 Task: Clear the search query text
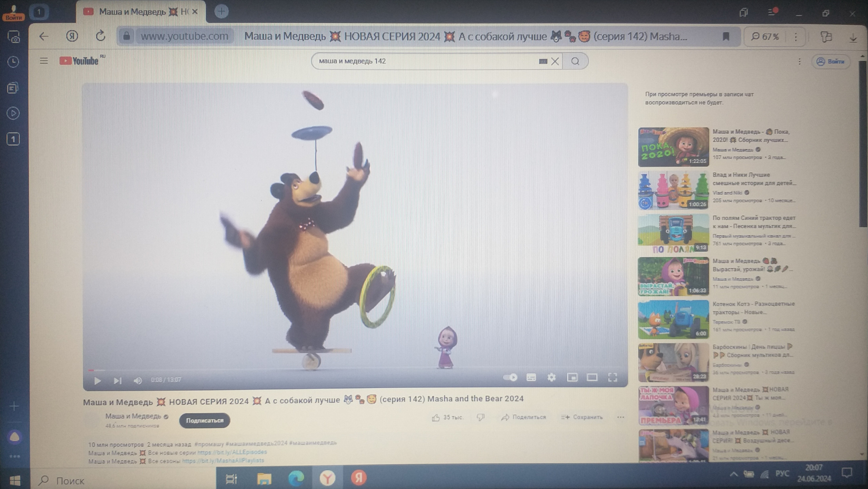[x=555, y=61]
